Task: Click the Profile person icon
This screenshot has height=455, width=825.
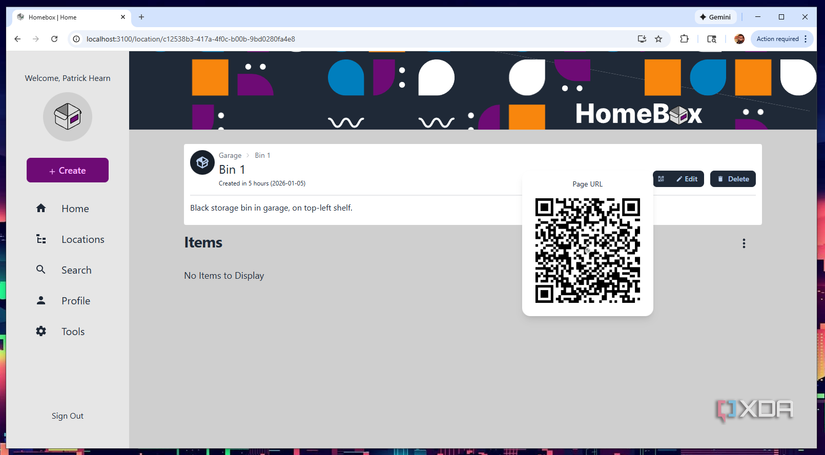Action: click(41, 300)
